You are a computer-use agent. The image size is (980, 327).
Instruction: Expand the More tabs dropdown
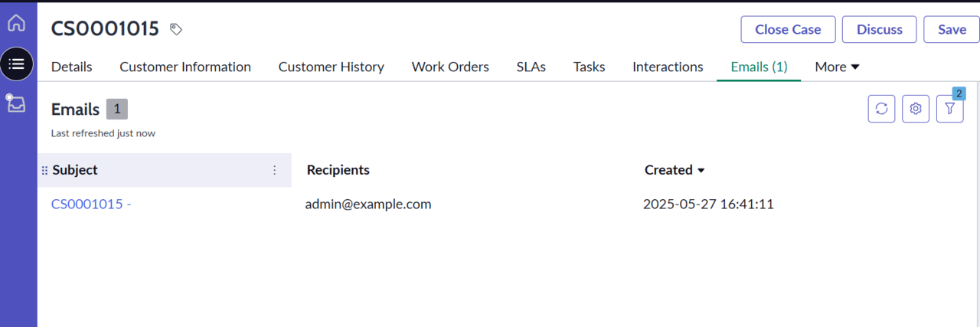coord(837,67)
